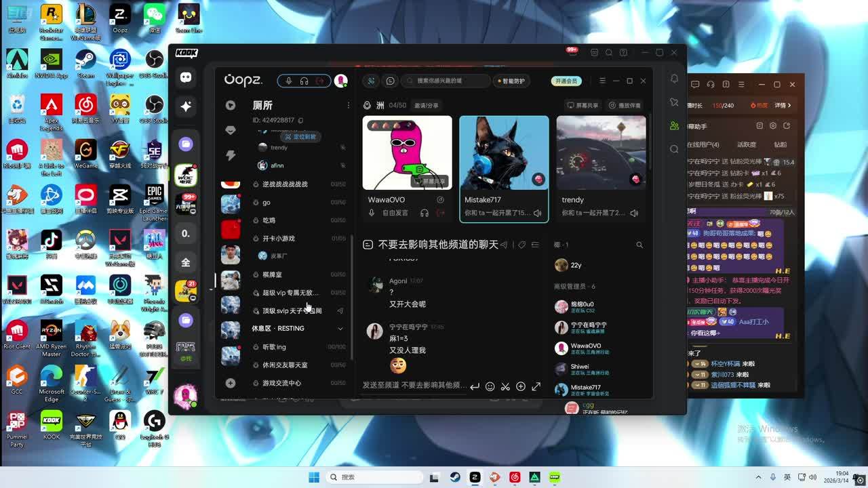
Task: Search members using magnifier icon
Action: coord(639,245)
